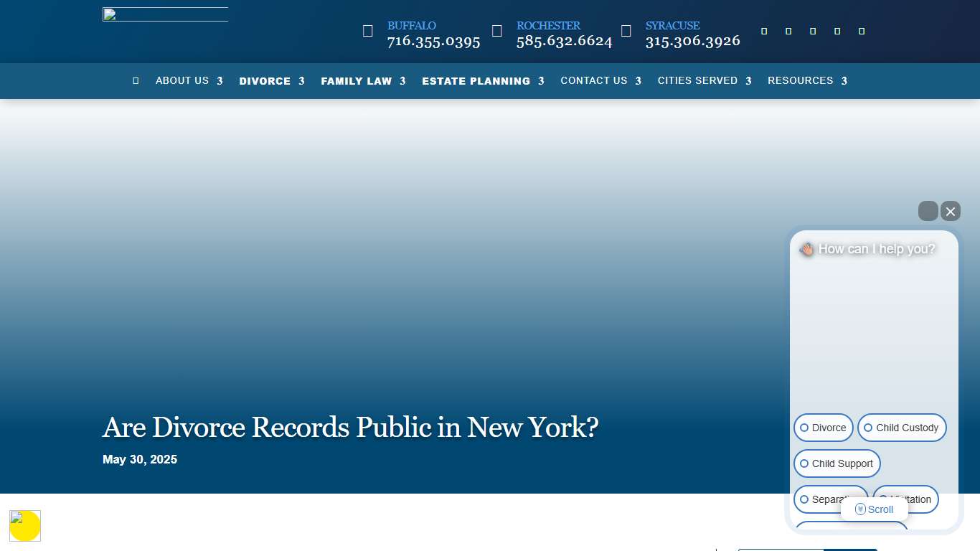Call Buffalo number 716.355.0395

point(433,41)
